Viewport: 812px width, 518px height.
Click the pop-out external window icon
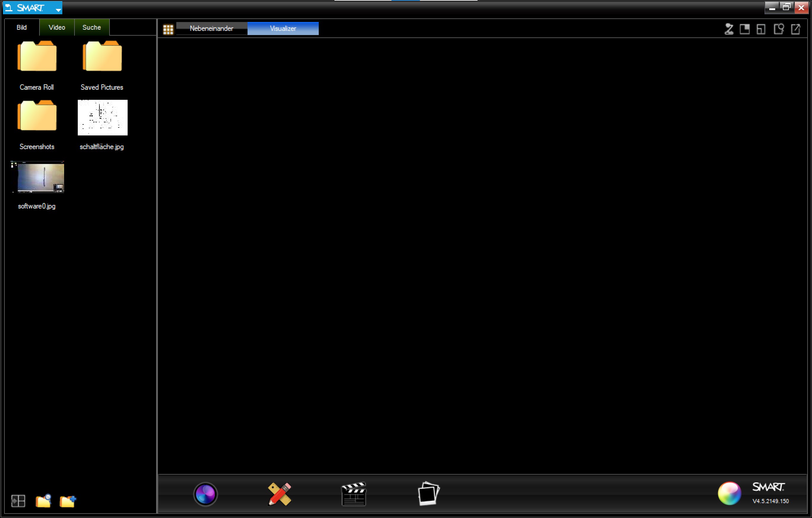pos(795,29)
